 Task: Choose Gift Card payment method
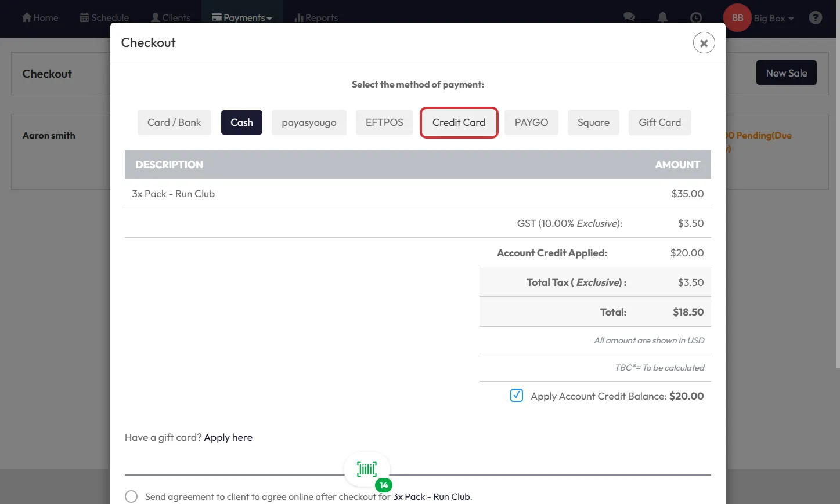(x=659, y=122)
